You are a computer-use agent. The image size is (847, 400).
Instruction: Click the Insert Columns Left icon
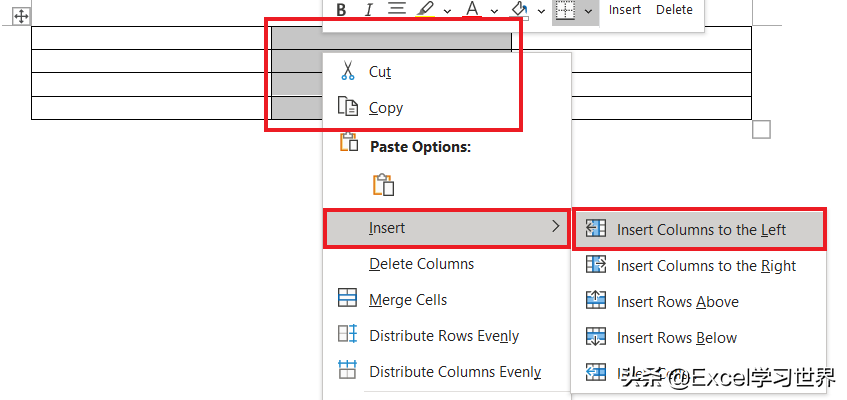pyautogui.click(x=596, y=228)
